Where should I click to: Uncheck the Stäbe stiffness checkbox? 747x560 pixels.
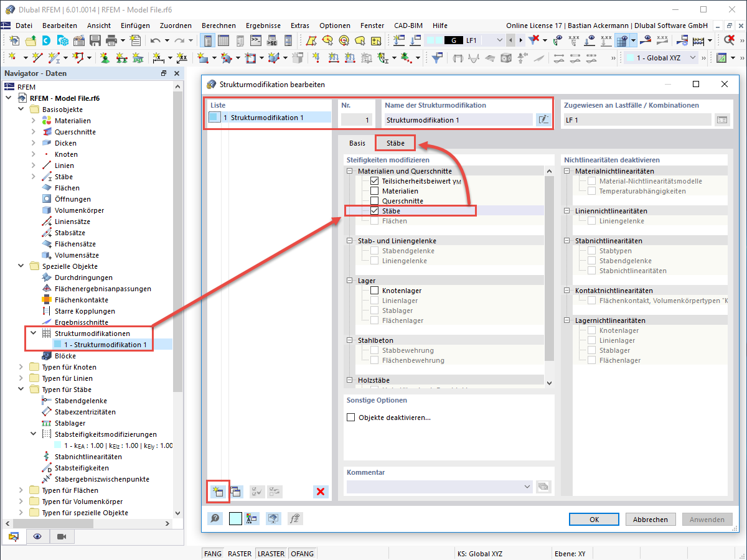374,210
